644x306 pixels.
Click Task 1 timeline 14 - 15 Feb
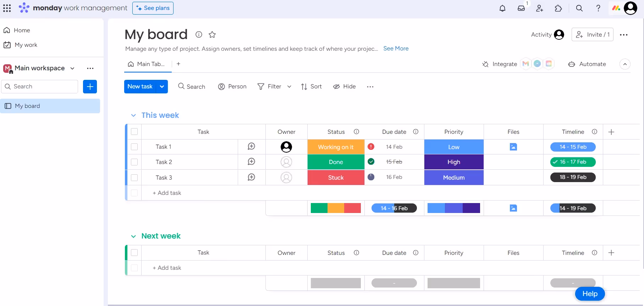point(573,147)
